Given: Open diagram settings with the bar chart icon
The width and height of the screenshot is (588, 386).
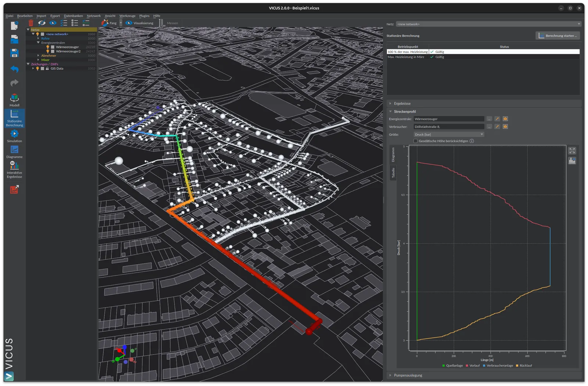Looking at the screenshot, I should pos(572,161).
